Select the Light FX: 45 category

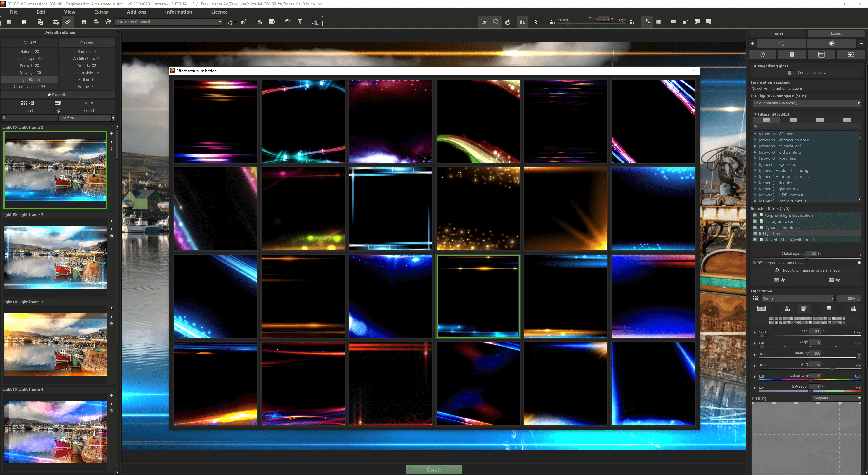click(x=29, y=80)
